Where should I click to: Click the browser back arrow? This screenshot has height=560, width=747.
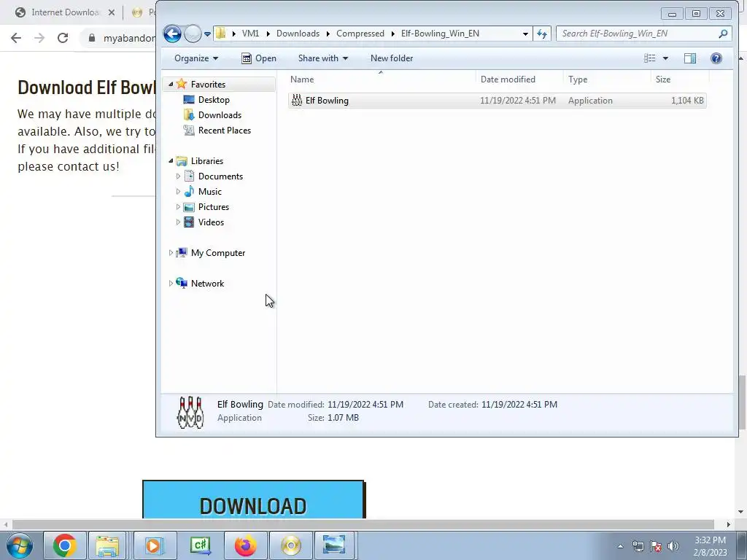(16, 38)
